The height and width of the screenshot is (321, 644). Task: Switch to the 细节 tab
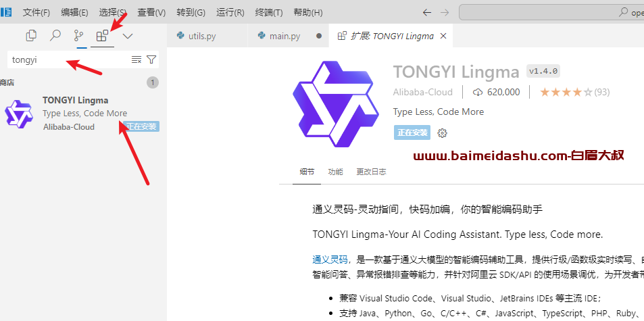[307, 172]
